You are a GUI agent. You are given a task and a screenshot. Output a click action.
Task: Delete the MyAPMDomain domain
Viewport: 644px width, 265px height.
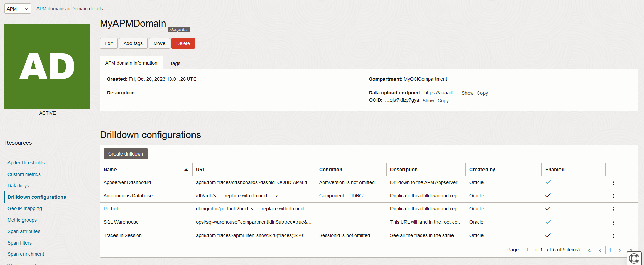click(x=183, y=43)
